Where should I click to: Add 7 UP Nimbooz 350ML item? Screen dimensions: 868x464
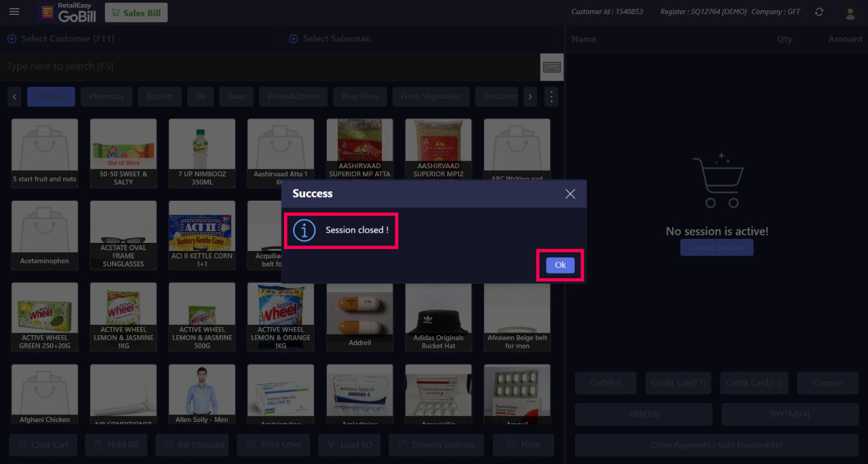click(202, 153)
